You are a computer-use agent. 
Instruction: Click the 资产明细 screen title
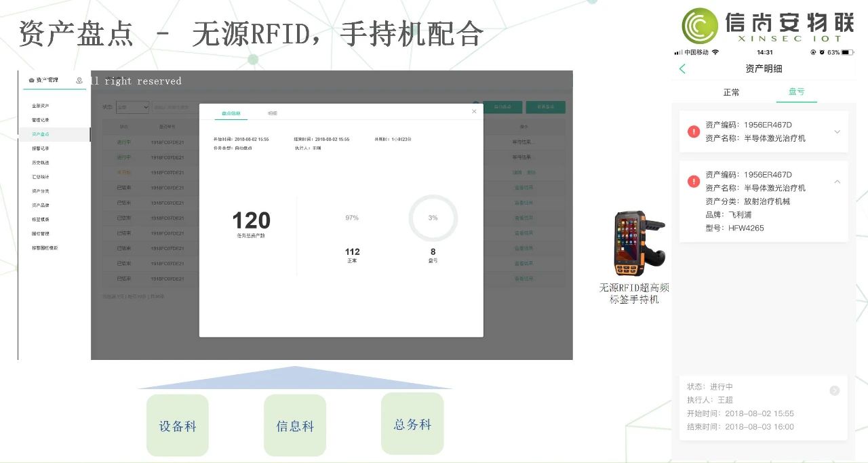(x=764, y=68)
